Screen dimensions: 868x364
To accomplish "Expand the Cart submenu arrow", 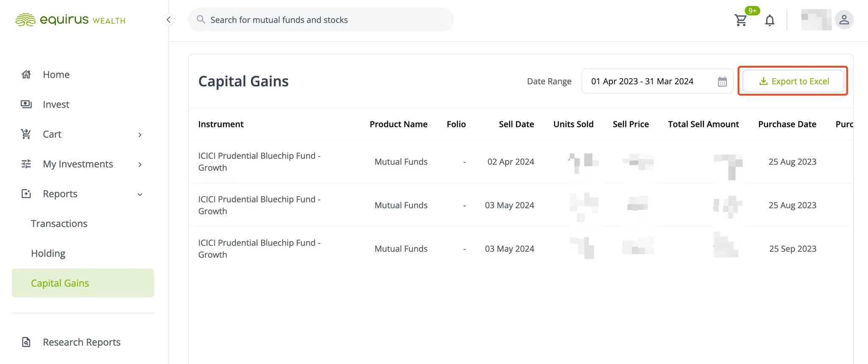I will click(x=140, y=135).
